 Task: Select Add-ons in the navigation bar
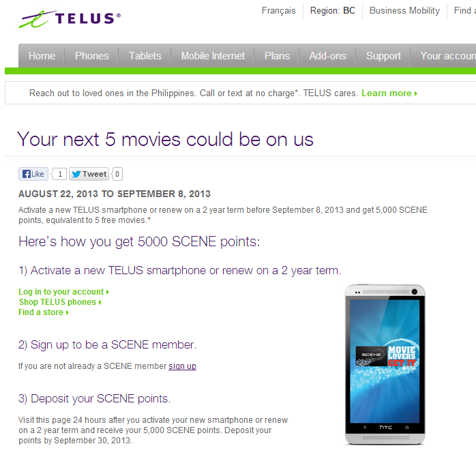click(327, 56)
